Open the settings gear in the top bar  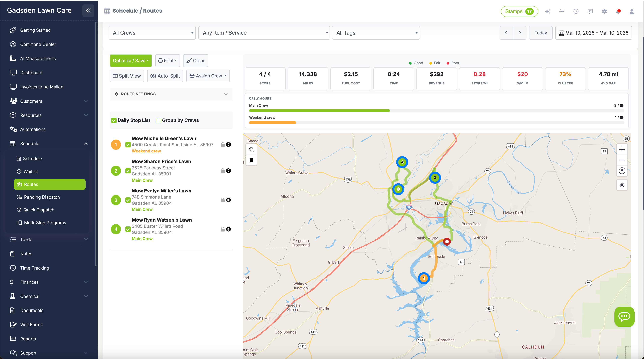tap(604, 11)
